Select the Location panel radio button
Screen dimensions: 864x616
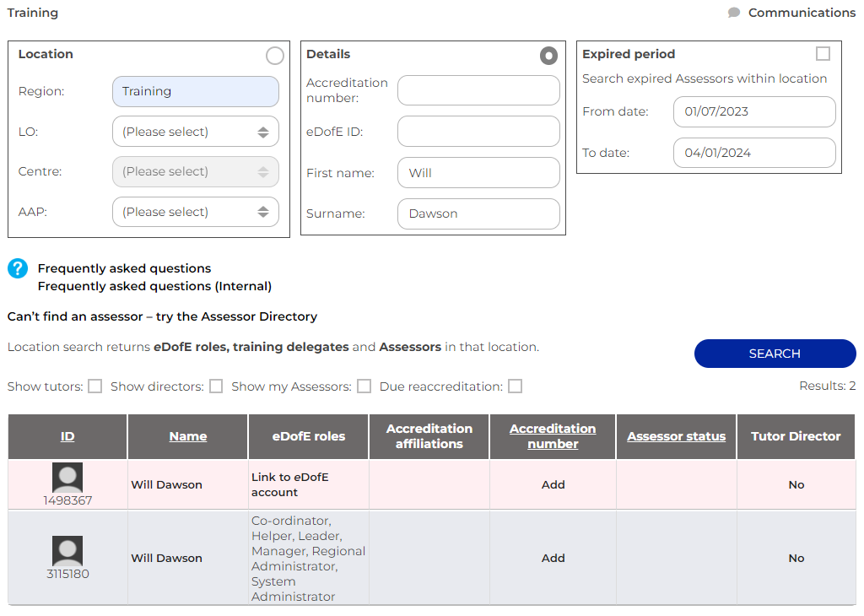pyautogui.click(x=274, y=54)
